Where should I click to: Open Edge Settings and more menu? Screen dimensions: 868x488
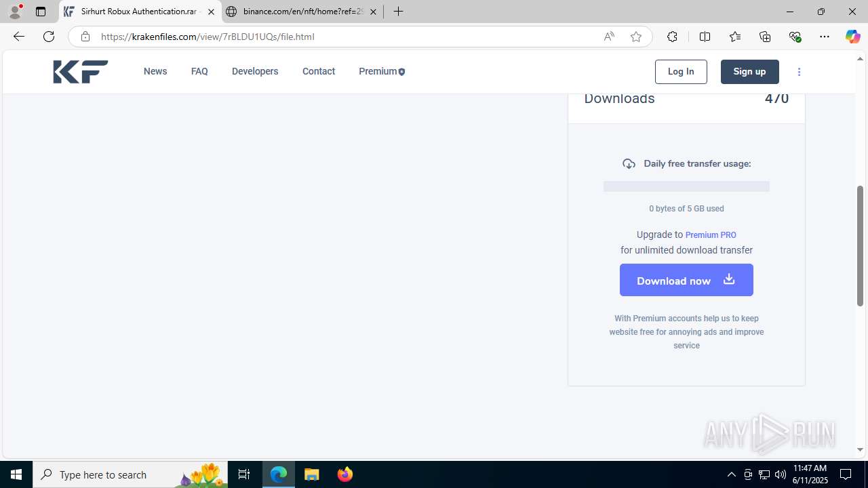click(x=825, y=37)
